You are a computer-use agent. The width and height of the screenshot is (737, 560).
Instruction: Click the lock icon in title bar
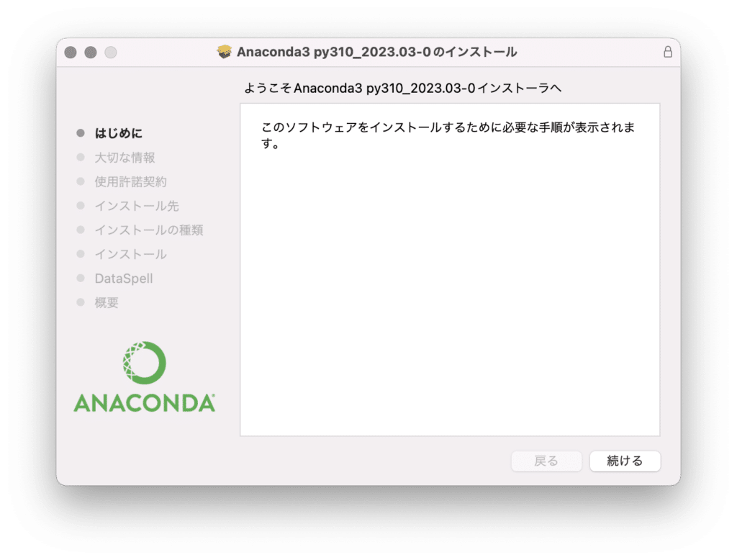coord(667,52)
